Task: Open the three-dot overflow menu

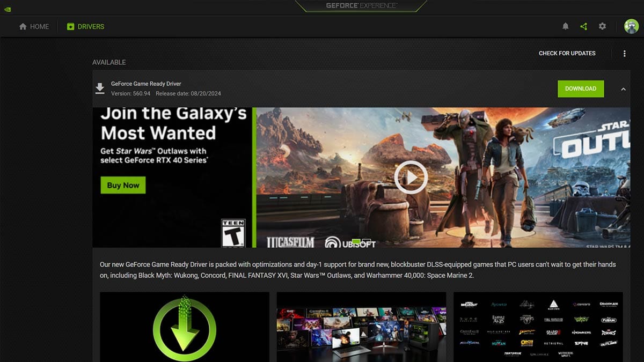Action: [x=624, y=53]
